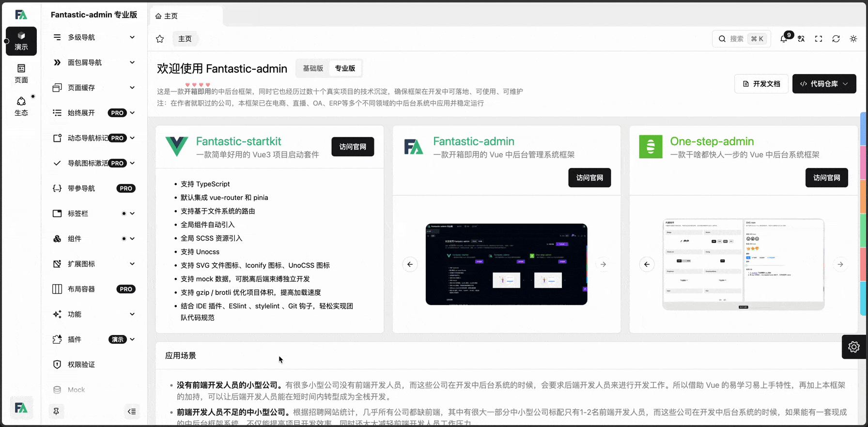Toggle light/dark theme with the sun icon
This screenshot has height=427, width=868.
(853, 39)
